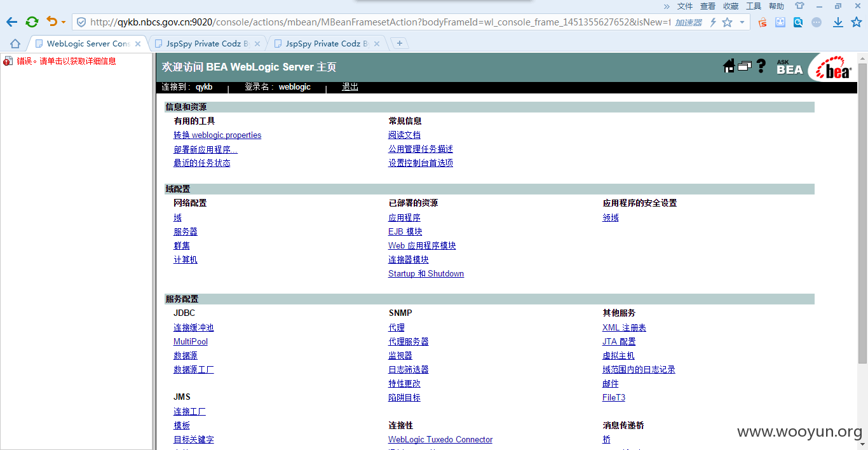Click the address bar URL field
Image resolution: width=868 pixels, height=450 pixels.
coord(379,22)
